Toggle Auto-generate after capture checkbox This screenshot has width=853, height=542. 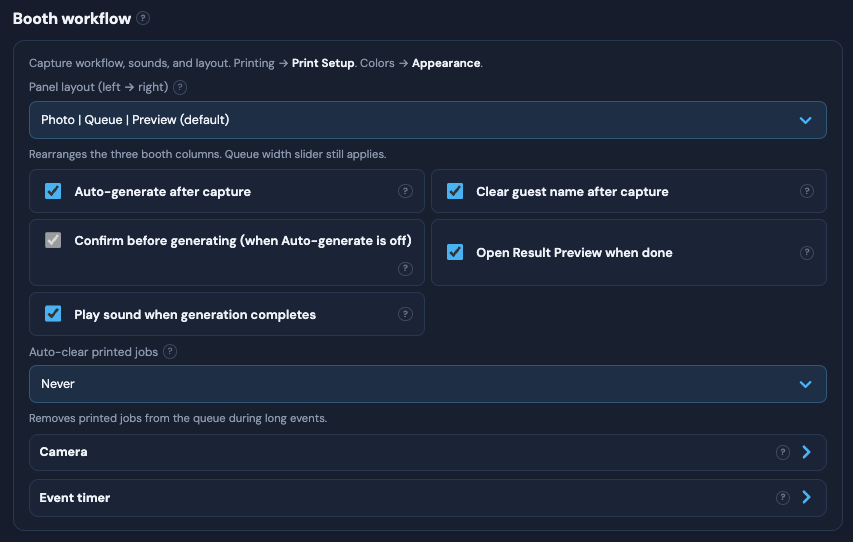tap(53, 191)
